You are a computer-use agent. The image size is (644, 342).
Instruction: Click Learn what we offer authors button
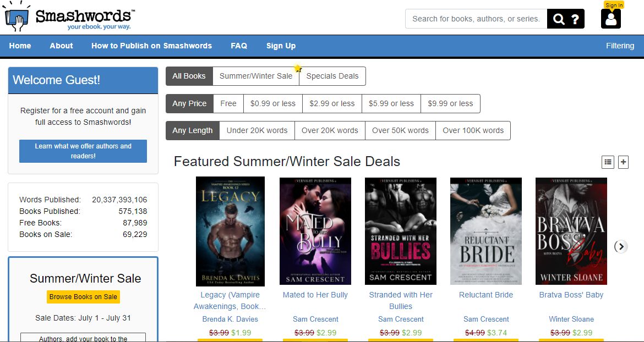[x=83, y=151]
